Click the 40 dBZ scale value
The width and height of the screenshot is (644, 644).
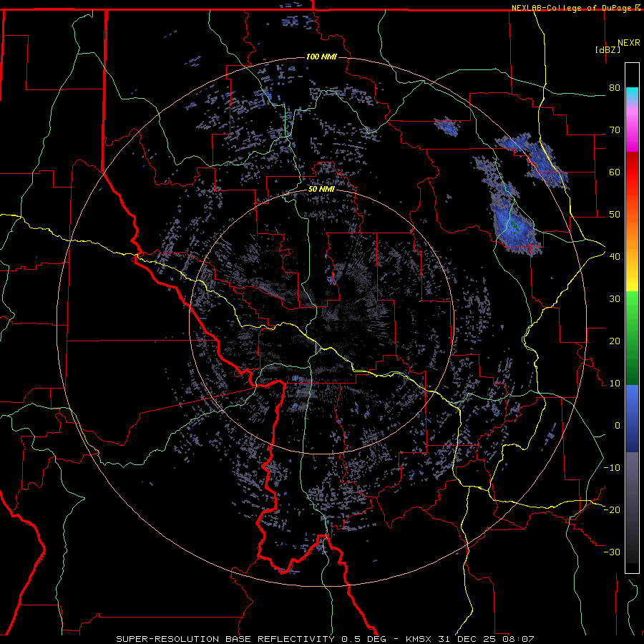pyautogui.click(x=615, y=256)
